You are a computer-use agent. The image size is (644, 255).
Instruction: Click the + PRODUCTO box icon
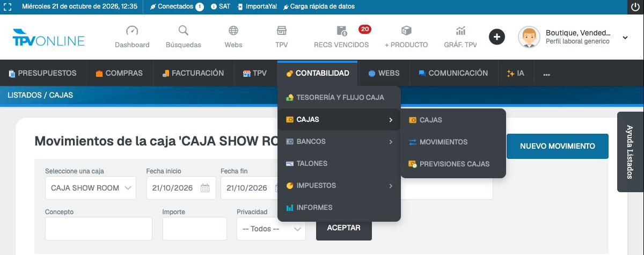pyautogui.click(x=406, y=31)
